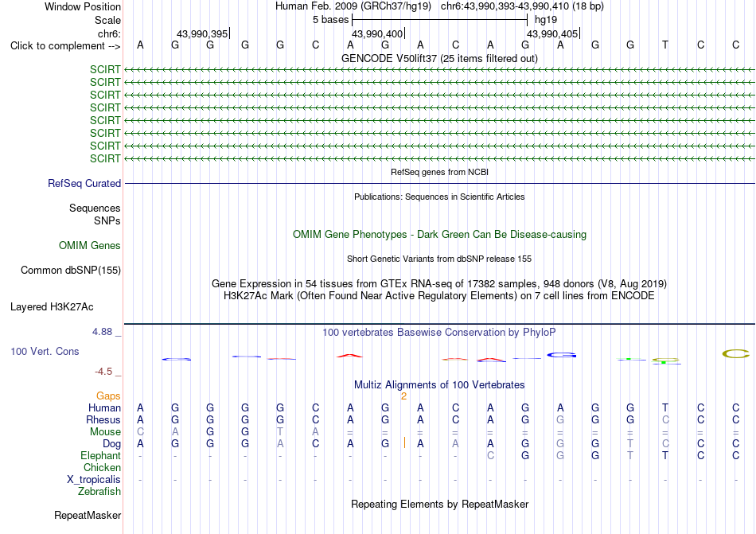Image resolution: width=756 pixels, height=534 pixels.
Task: Select the 'Scale' label on the left
Action: tap(107, 20)
